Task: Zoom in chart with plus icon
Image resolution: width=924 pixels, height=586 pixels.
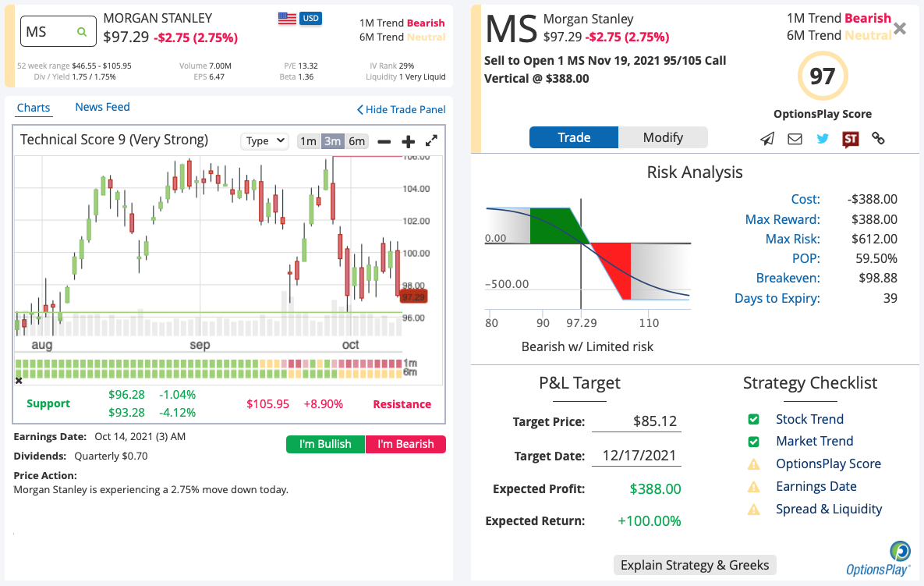Action: (x=408, y=141)
